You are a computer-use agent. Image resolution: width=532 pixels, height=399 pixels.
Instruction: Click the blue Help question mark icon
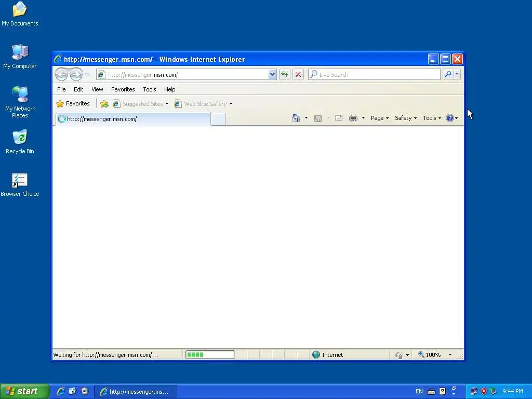[x=450, y=118]
